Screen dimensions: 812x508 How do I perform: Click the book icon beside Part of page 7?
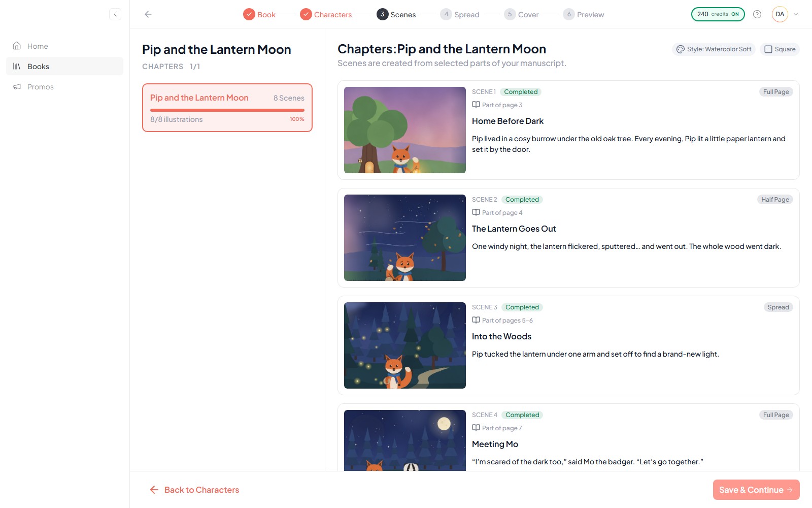[x=476, y=428]
